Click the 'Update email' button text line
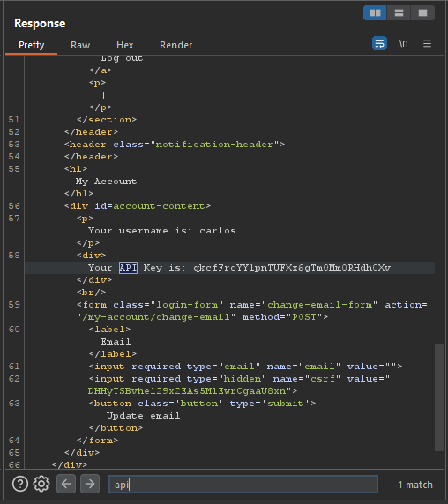The height and width of the screenshot is (504, 448). pos(144,416)
